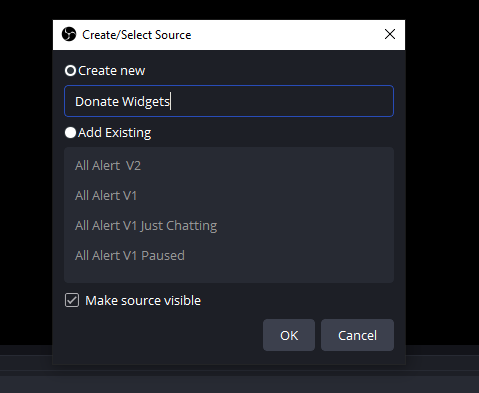Image resolution: width=479 pixels, height=393 pixels.
Task: Click the Cancel button
Action: tap(357, 335)
